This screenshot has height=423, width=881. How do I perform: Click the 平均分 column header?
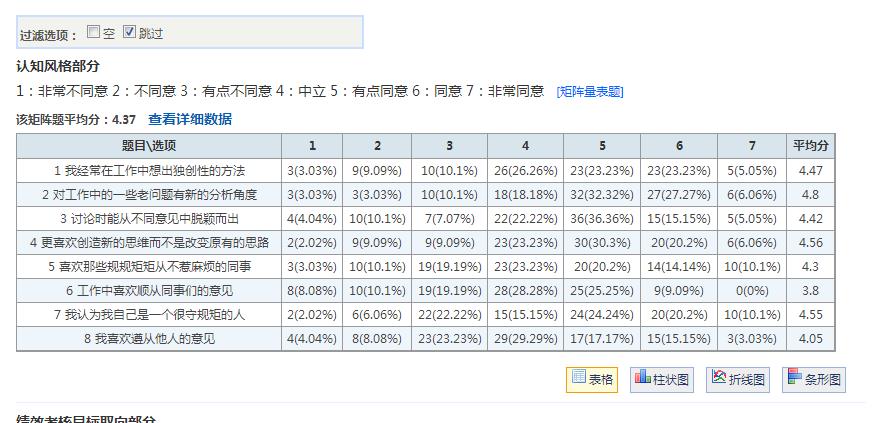[x=810, y=146]
